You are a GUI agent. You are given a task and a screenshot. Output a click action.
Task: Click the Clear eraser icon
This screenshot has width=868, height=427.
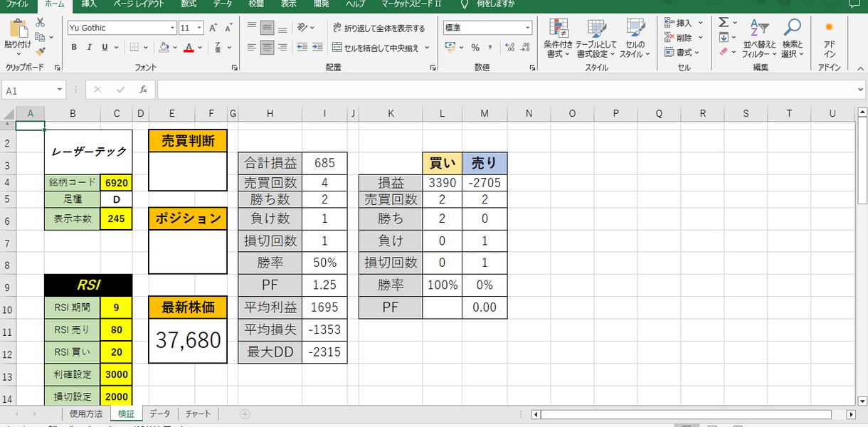(724, 51)
